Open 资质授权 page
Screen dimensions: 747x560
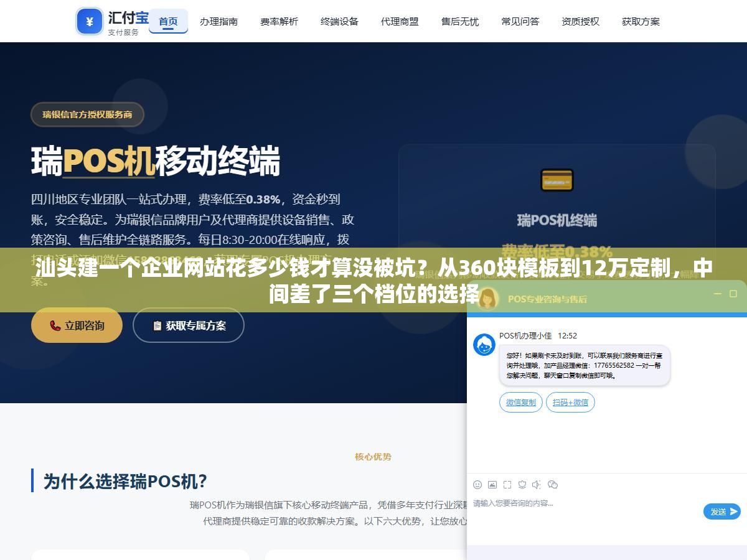coord(580,21)
